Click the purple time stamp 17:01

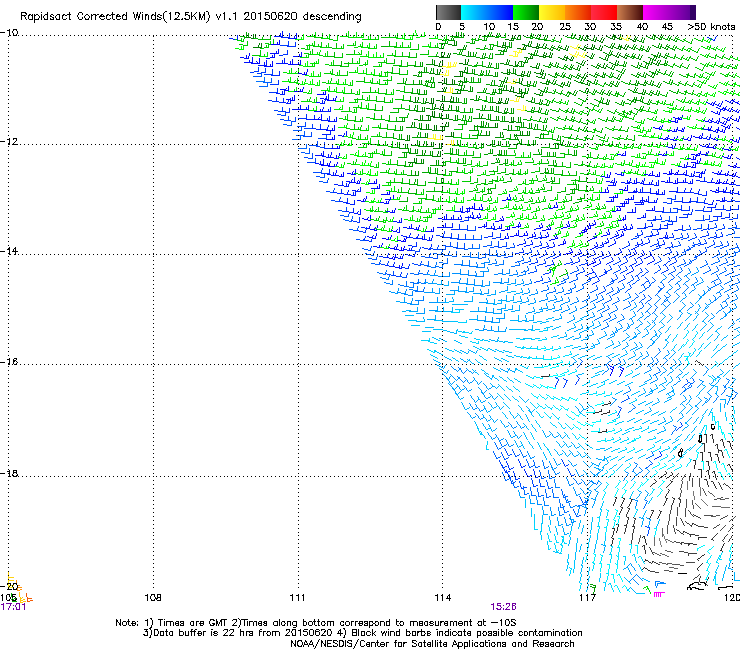coord(13,607)
